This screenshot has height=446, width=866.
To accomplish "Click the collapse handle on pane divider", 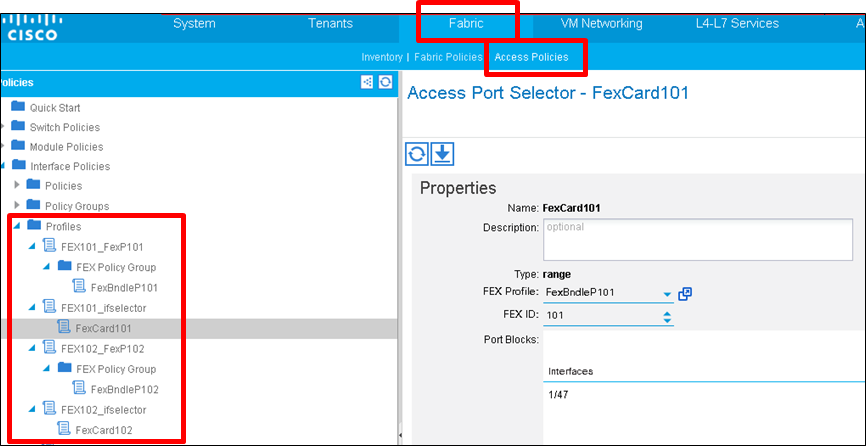I will click(399, 437).
